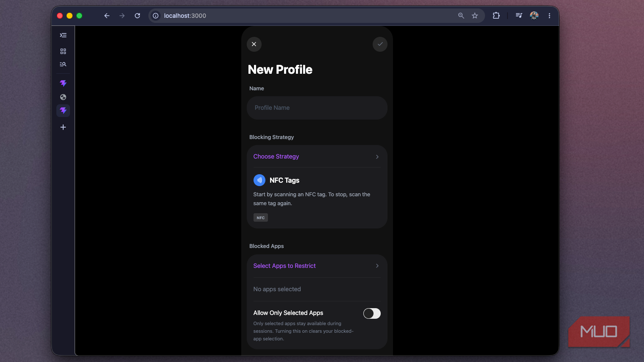Click the NFC badge label
The height and width of the screenshot is (362, 644).
click(261, 218)
